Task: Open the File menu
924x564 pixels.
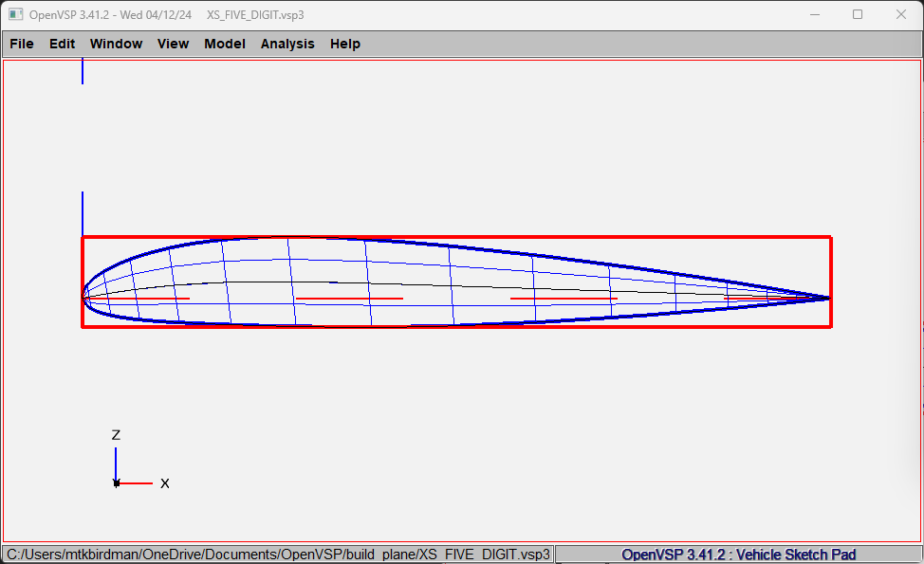Action: (22, 44)
